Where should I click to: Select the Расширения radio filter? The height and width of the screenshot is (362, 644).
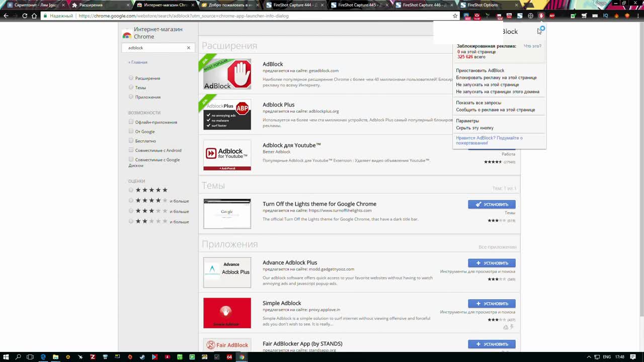[131, 78]
